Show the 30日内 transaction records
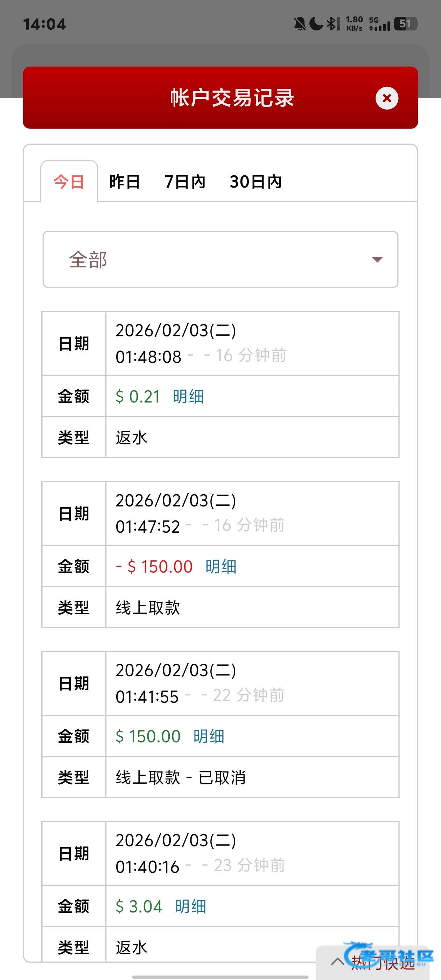 (255, 182)
